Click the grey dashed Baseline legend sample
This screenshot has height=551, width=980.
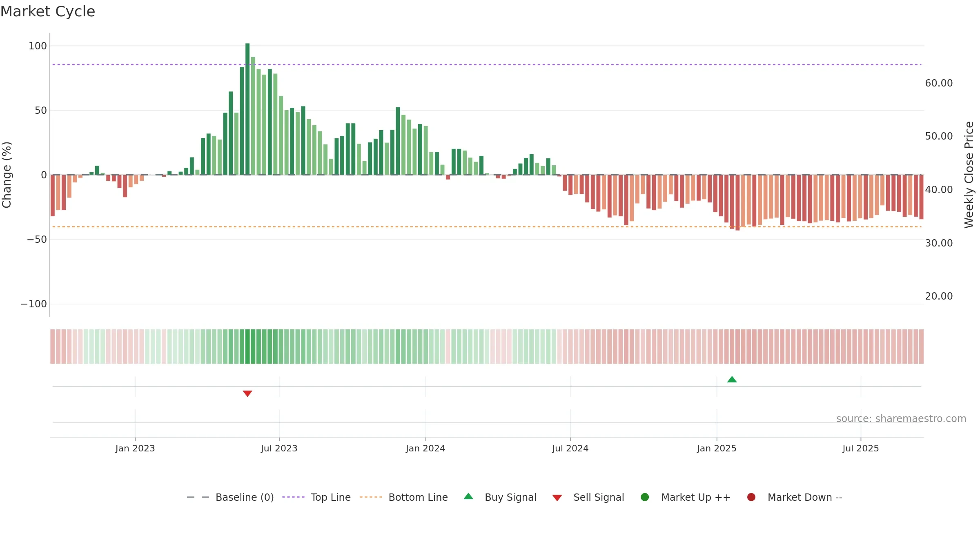(x=198, y=497)
